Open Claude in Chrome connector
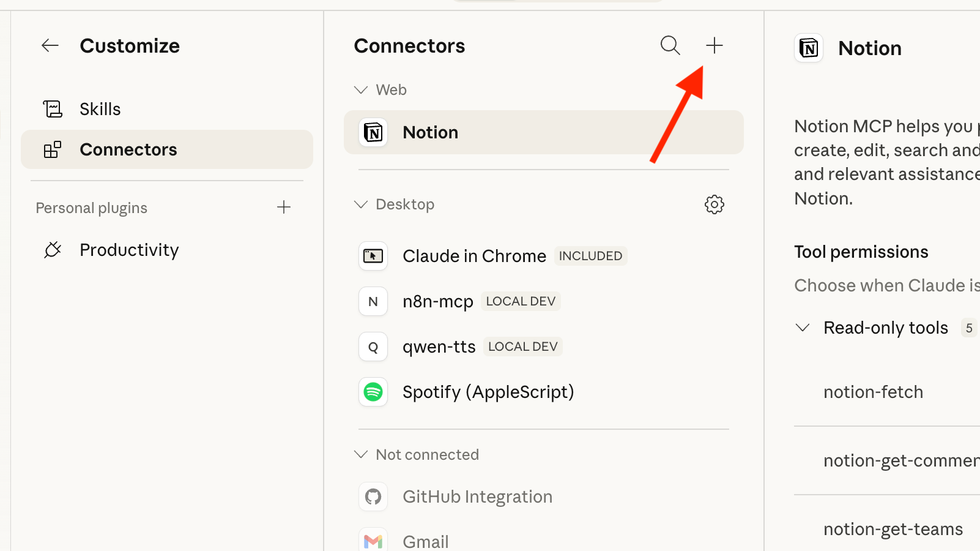980x551 pixels. tap(543, 256)
